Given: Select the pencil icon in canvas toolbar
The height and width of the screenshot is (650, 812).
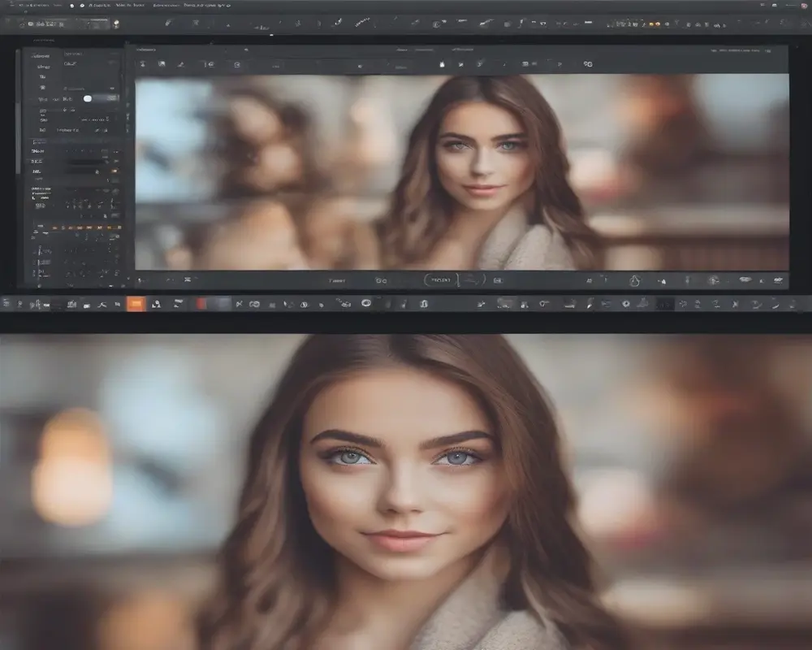Looking at the screenshot, I should click(181, 64).
